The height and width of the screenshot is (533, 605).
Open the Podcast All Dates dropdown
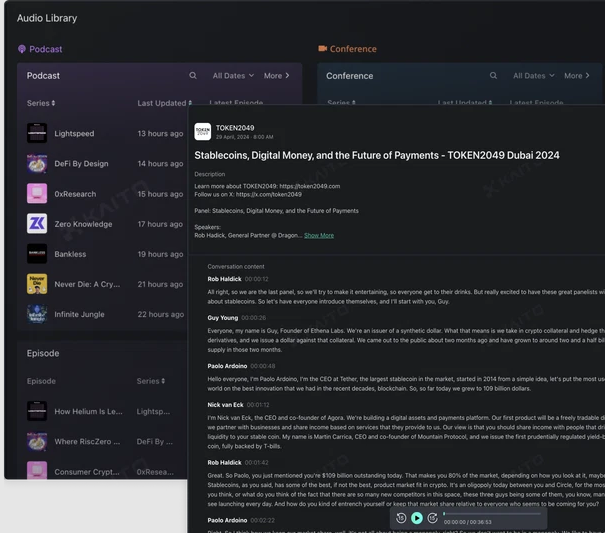233,76
